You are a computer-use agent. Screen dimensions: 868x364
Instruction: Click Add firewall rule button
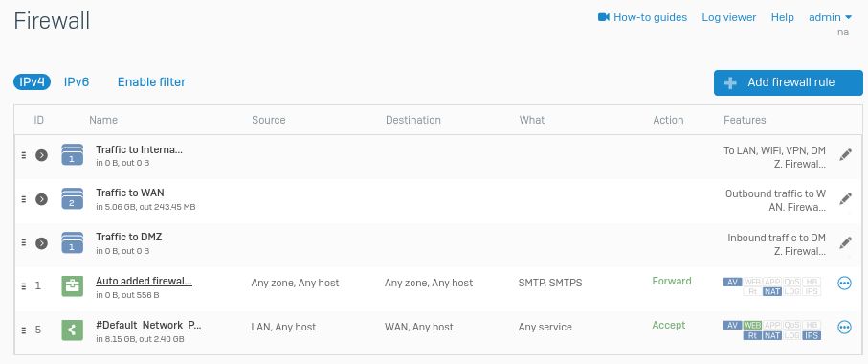click(788, 82)
